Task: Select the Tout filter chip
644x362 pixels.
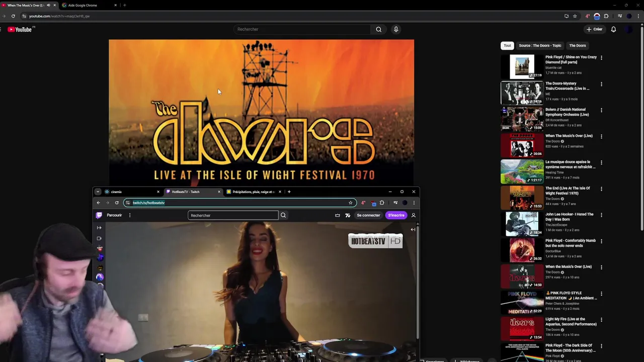Action: 507,45
